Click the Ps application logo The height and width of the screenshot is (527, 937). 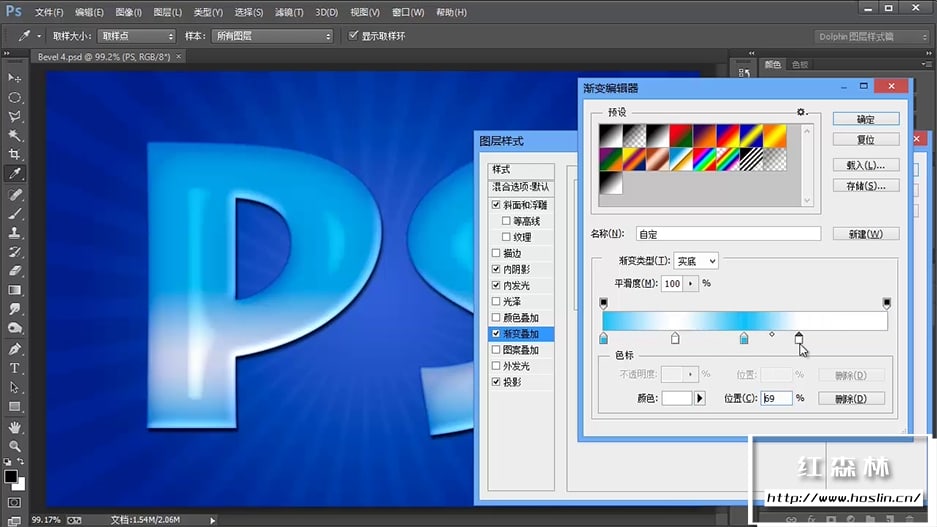(14, 11)
